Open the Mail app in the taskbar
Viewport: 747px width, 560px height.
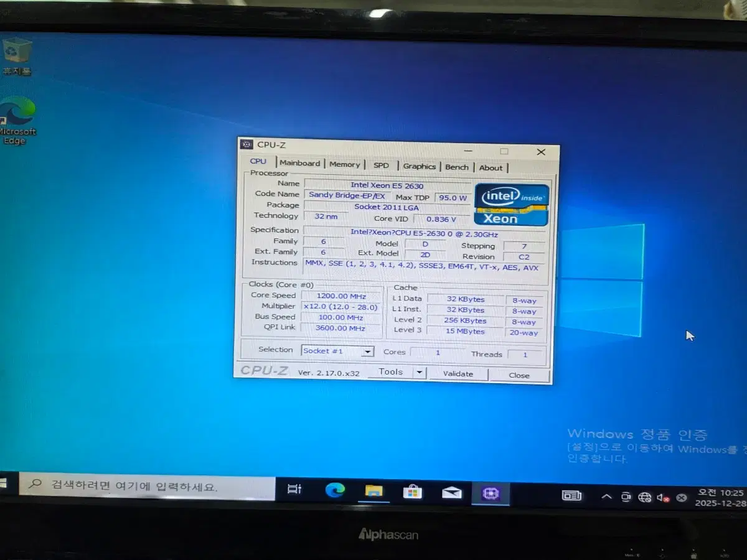click(x=452, y=493)
